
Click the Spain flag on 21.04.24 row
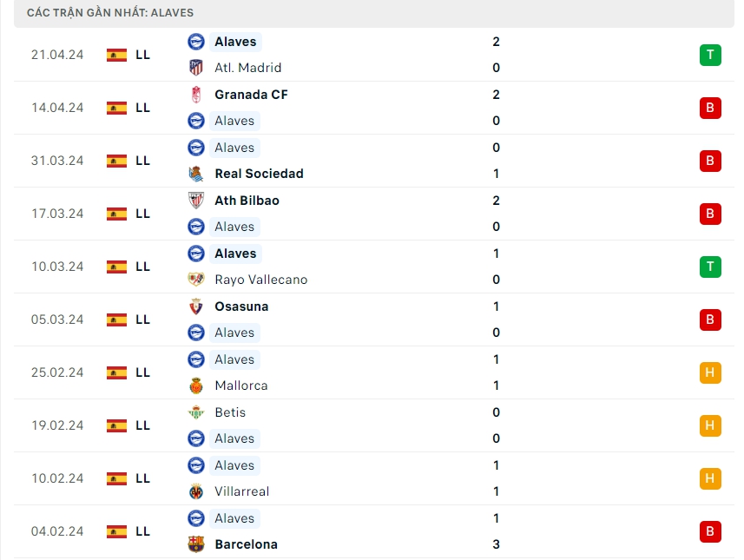tap(116, 55)
